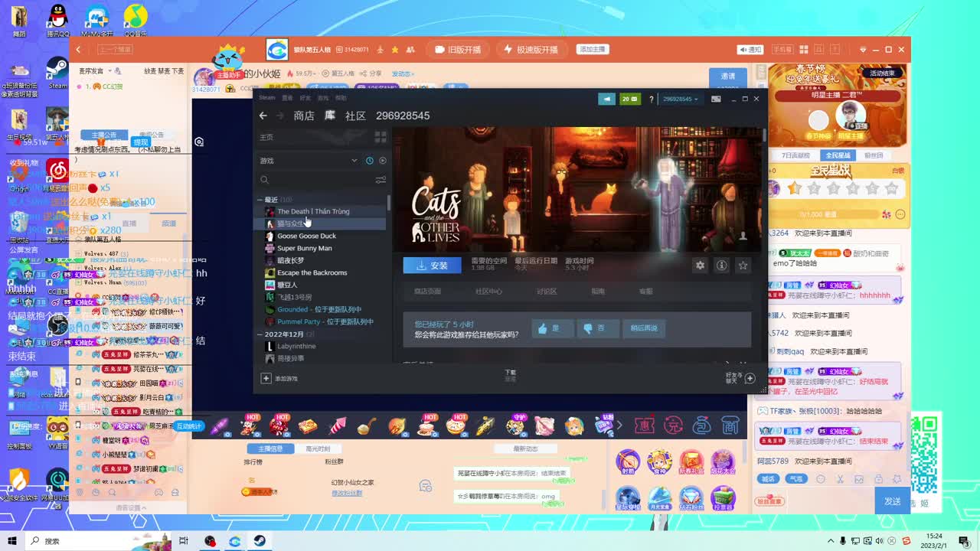This screenshot has height=551, width=980.
Task: Click 投票器 voting tool icon
Action: tap(723, 498)
